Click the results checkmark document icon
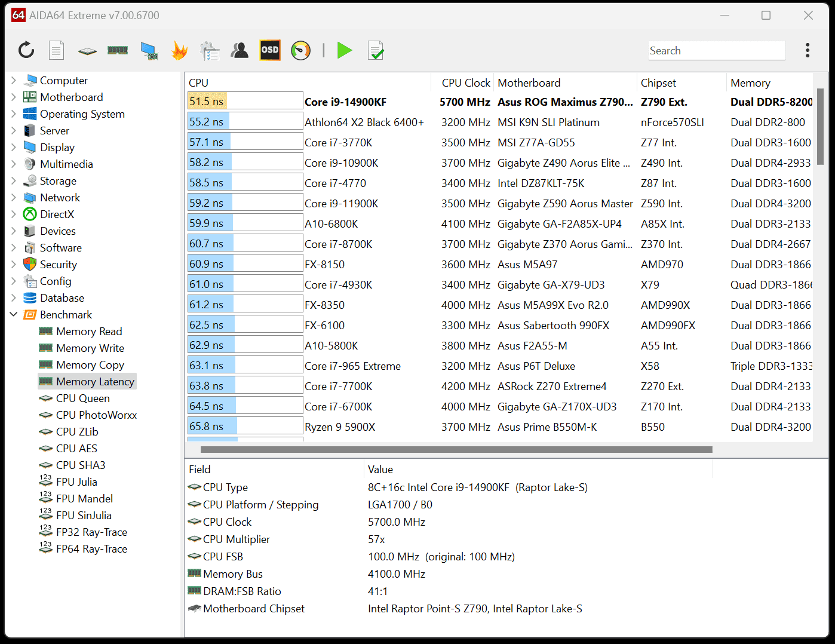 coord(376,51)
